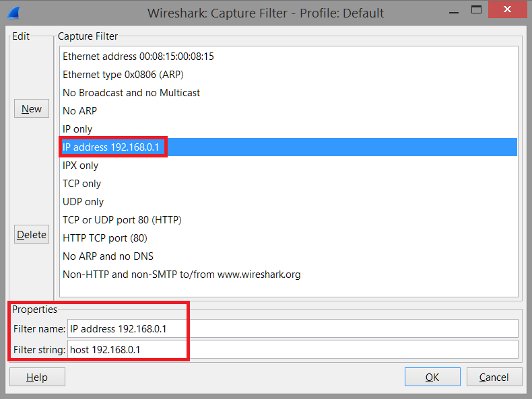Choose TCP or UDP port 80 (HTTP)

point(288,220)
